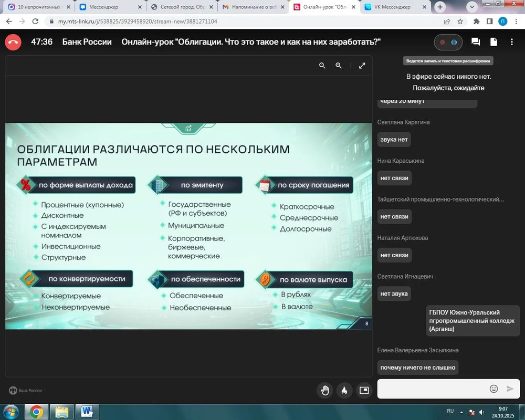Bookmark this page with the star
Image resolution: width=525 pixels, height=420 pixels.
[460, 22]
